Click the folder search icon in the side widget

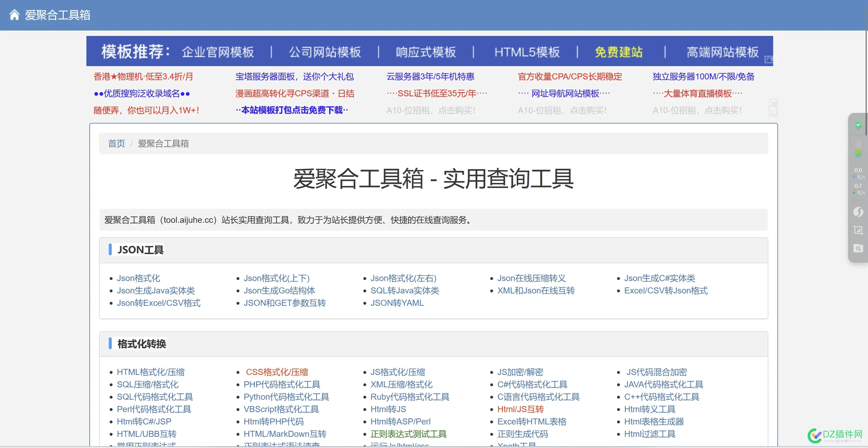(x=858, y=248)
